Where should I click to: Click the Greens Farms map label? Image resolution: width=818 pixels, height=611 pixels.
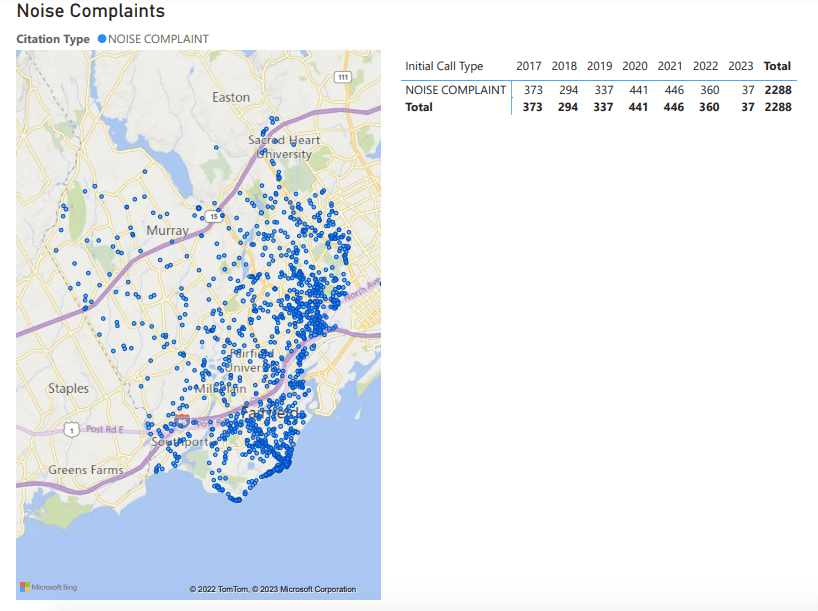[x=86, y=470]
